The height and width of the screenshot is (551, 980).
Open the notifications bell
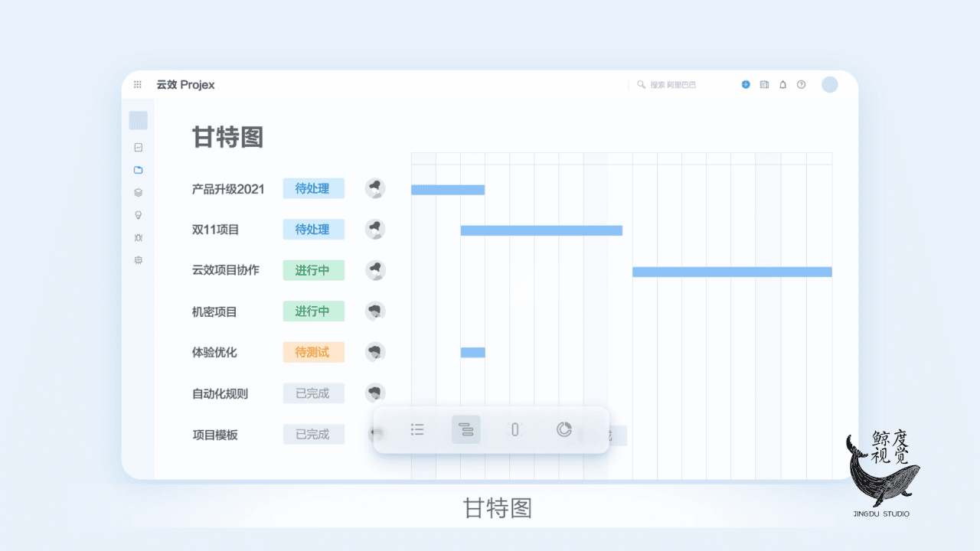click(x=782, y=85)
